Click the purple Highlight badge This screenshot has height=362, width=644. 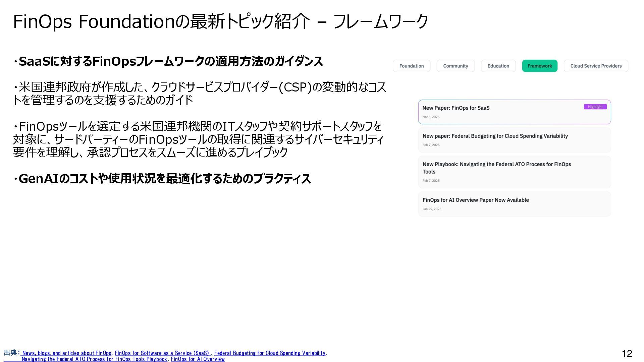pos(595,107)
